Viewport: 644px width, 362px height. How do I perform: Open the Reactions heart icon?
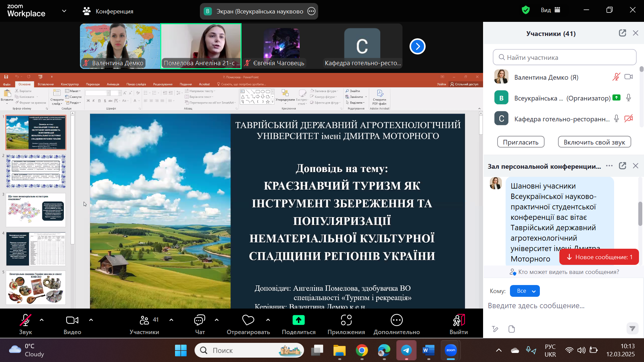tap(248, 320)
